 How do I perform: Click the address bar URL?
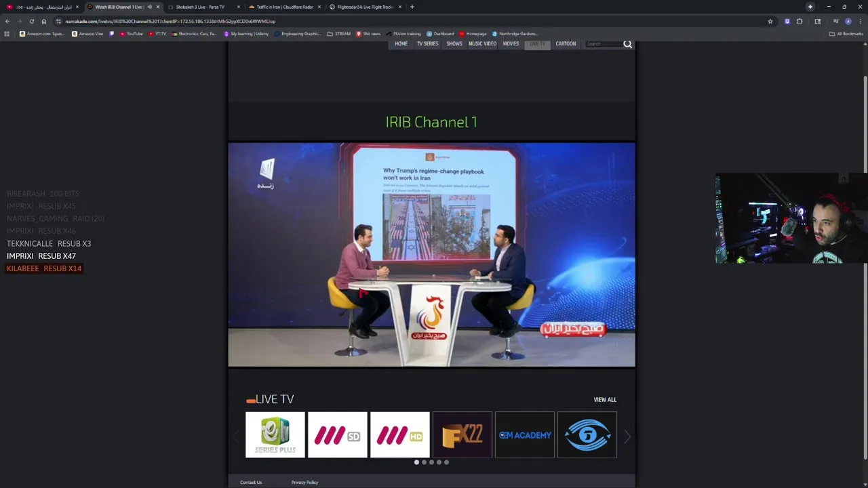click(170, 21)
